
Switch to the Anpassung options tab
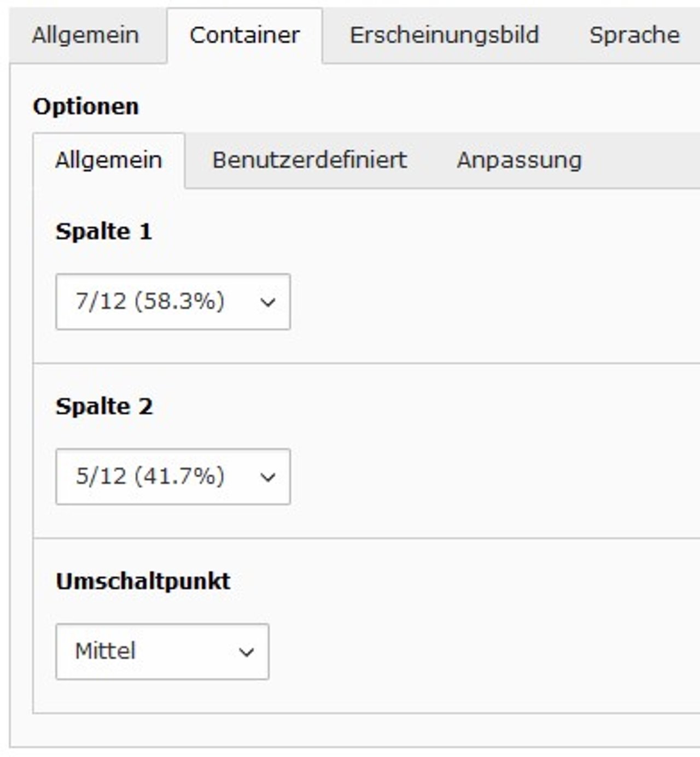coord(519,161)
